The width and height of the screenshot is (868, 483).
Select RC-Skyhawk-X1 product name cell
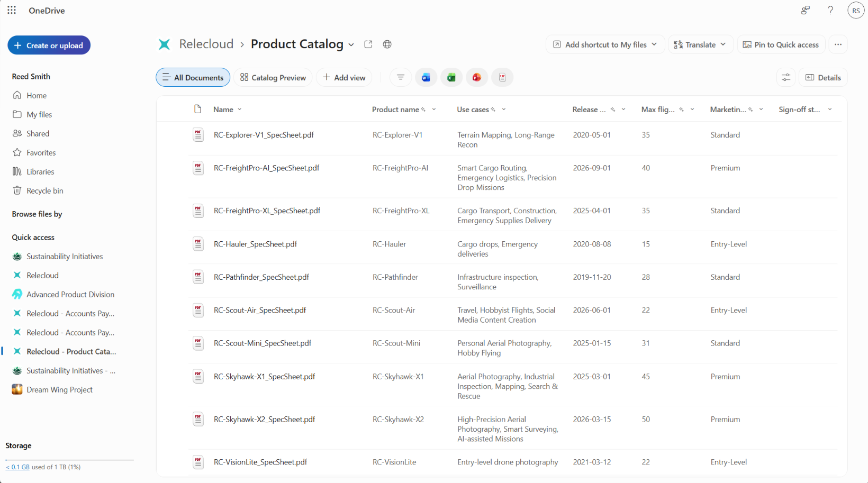point(398,377)
